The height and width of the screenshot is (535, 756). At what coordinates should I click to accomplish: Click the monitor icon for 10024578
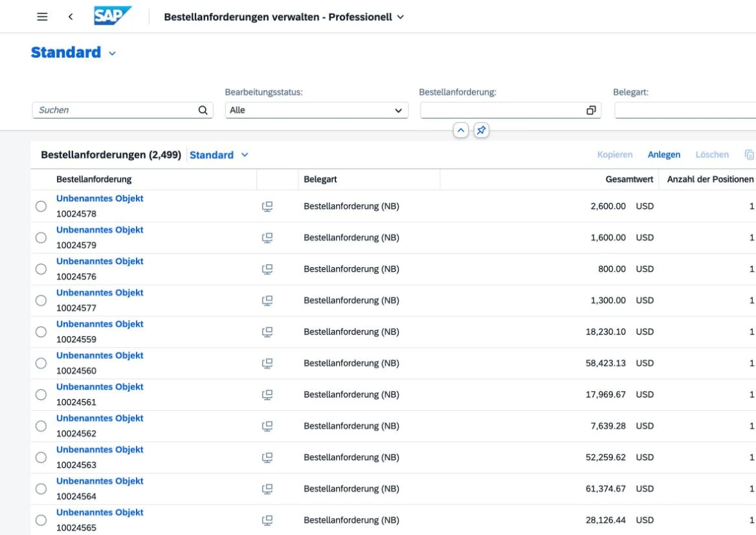point(267,206)
